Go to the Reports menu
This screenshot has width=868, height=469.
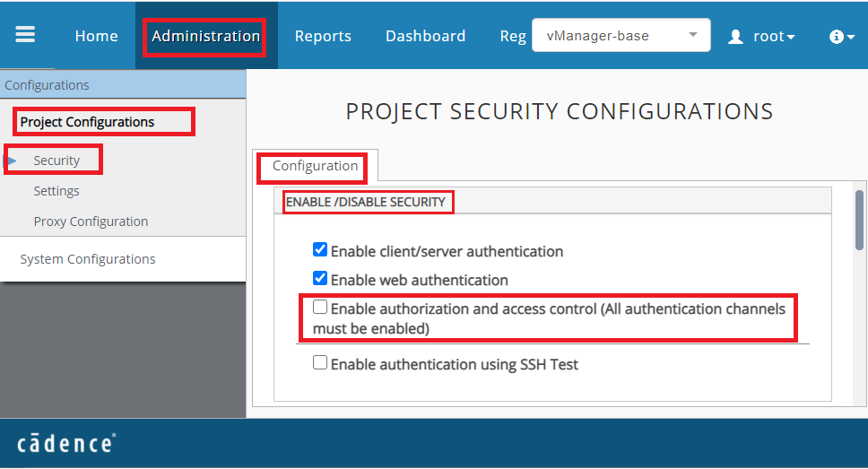click(x=323, y=36)
